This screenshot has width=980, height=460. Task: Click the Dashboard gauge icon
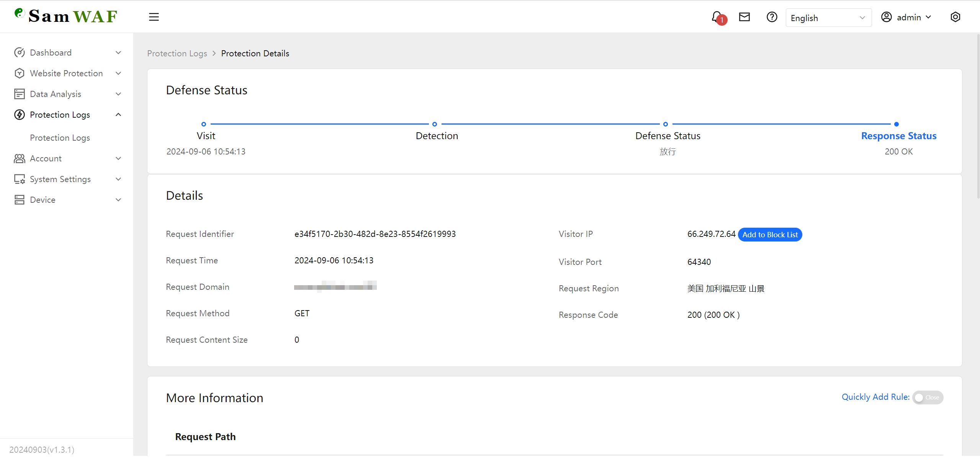tap(19, 53)
